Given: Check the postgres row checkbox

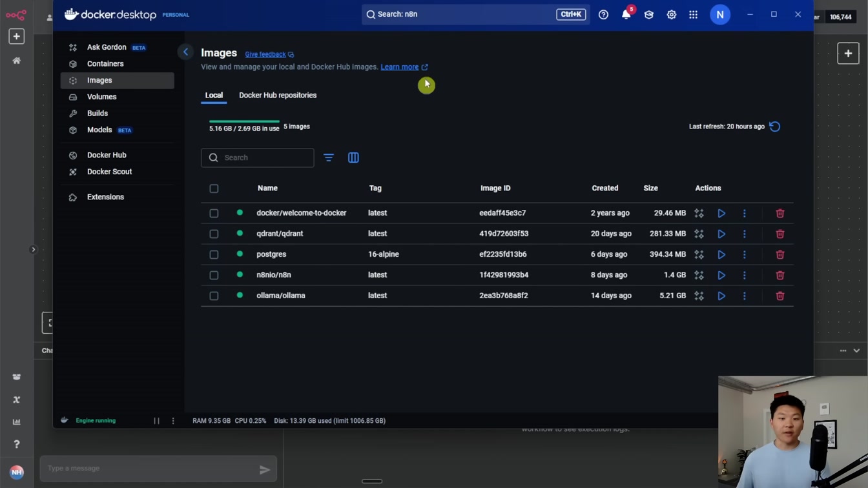Looking at the screenshot, I should coord(214,254).
